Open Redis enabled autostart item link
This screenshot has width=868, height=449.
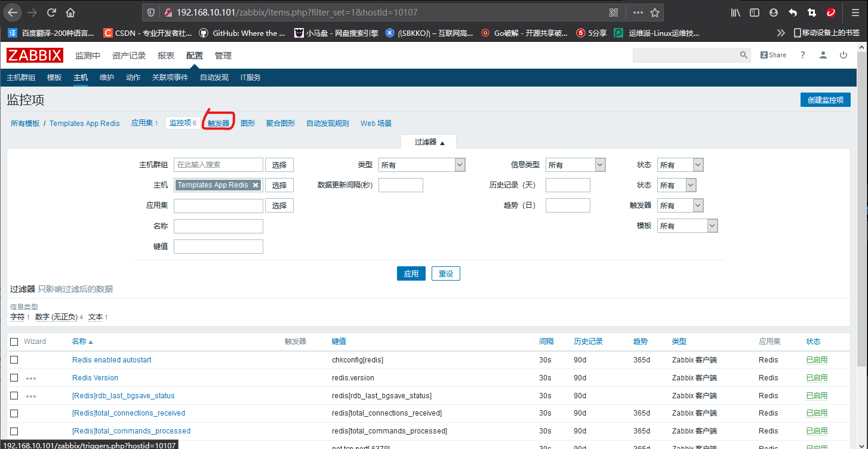112,360
